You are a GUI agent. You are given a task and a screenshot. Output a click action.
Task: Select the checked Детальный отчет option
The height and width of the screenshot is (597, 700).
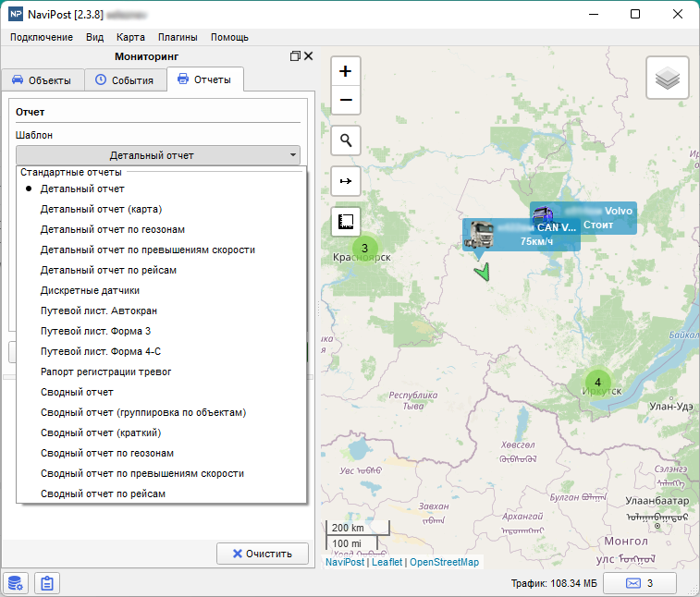[82, 189]
